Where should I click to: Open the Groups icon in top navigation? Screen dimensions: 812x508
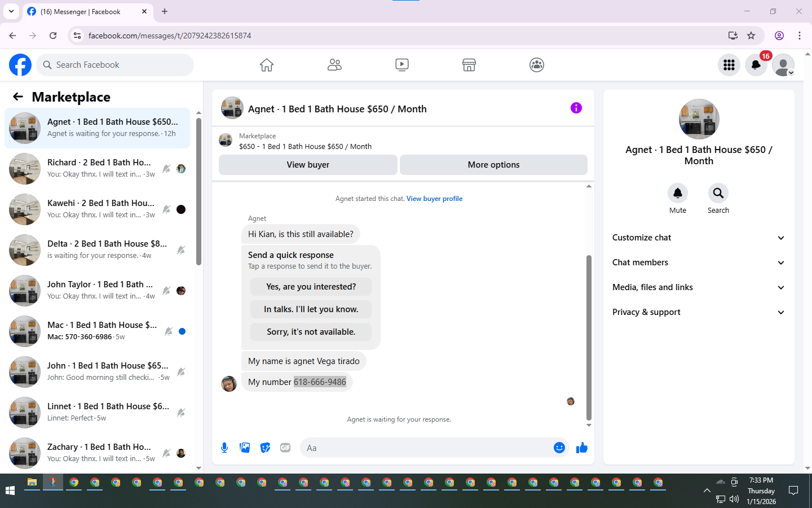point(537,65)
